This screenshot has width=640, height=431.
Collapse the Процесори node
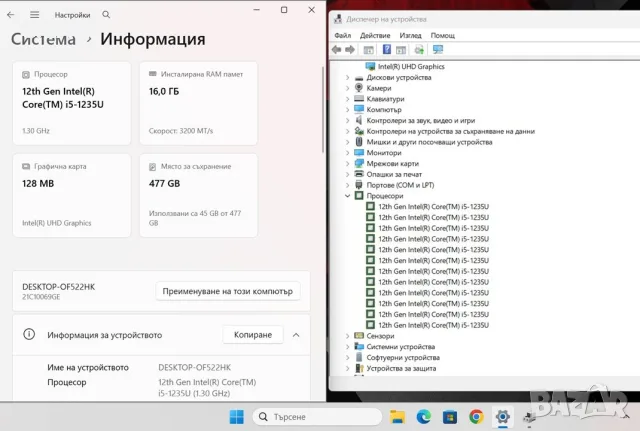(x=347, y=196)
